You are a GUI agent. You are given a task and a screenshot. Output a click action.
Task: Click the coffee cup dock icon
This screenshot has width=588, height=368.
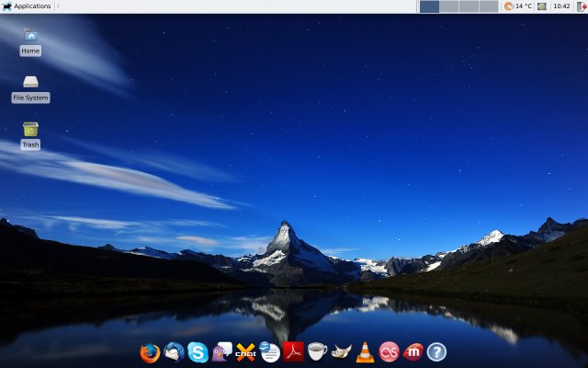(317, 351)
